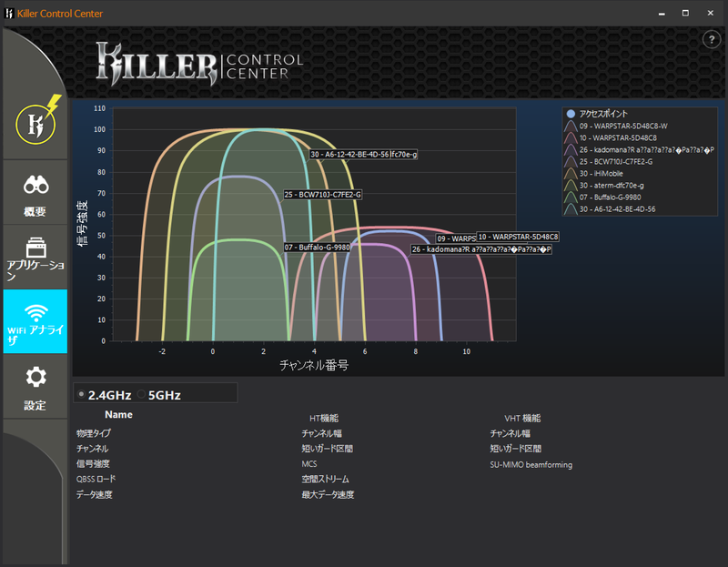This screenshot has width=728, height=567.
Task: Click legend entry 30 - A6-12-42-BE-4D-56
Action: (610, 209)
